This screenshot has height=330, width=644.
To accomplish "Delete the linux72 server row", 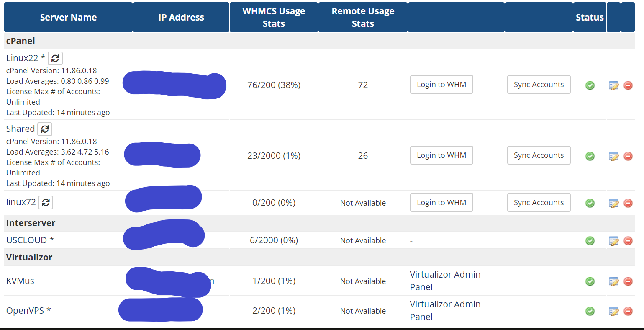I will coord(628,203).
